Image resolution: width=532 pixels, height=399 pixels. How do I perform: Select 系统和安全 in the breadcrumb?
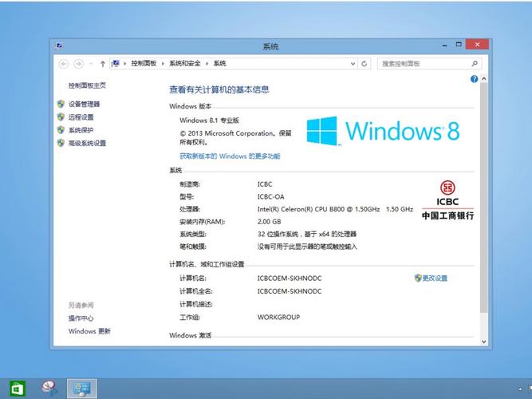185,63
